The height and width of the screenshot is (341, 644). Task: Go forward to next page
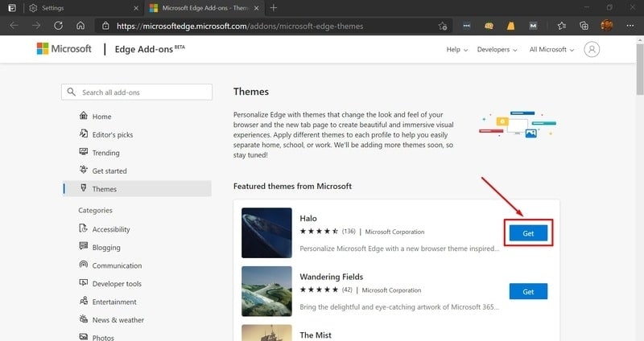pos(36,26)
